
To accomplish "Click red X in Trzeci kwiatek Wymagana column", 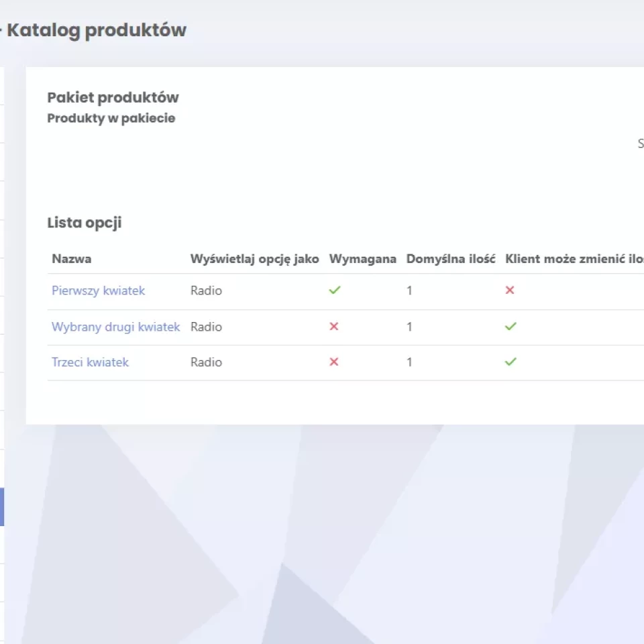I will 334,362.
